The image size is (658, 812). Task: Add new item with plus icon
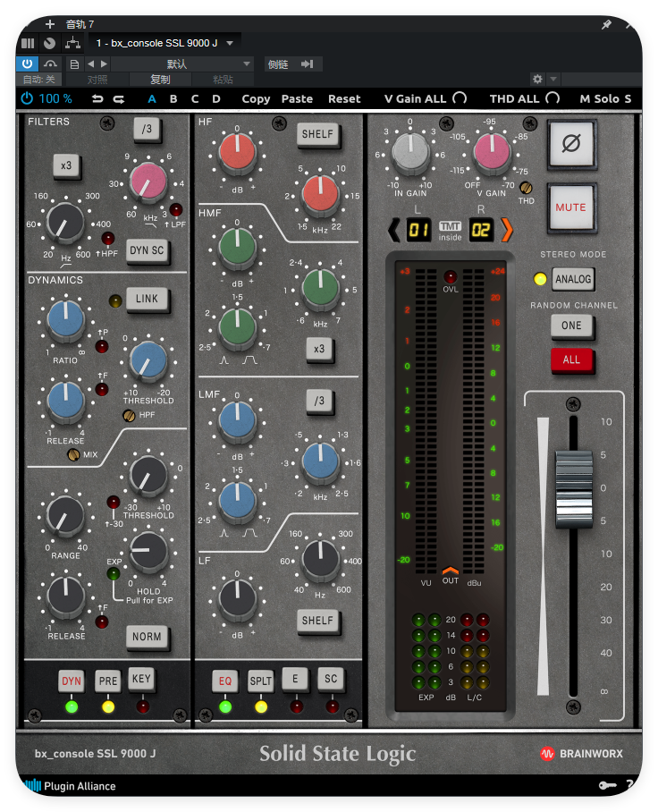click(x=50, y=24)
